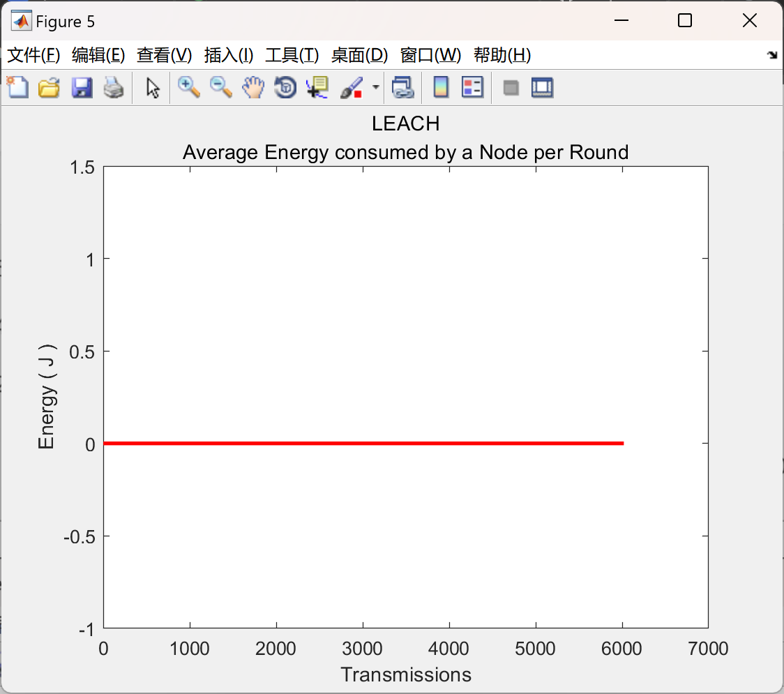The image size is (784, 694).
Task: Open the 窗口(W) menu
Action: pos(430,55)
